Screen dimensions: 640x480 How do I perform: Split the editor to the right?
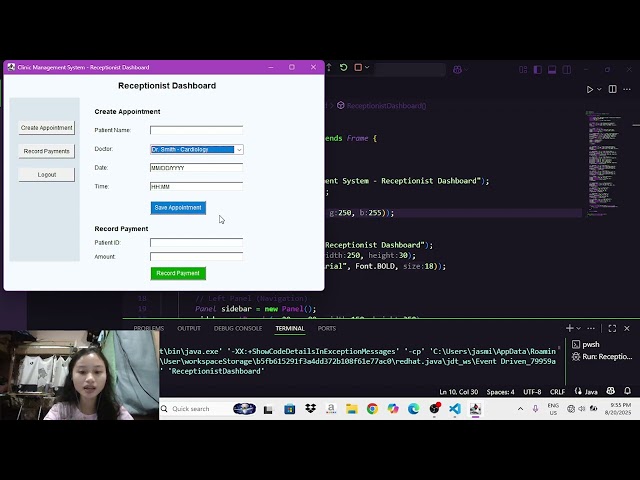pyautogui.click(x=613, y=89)
